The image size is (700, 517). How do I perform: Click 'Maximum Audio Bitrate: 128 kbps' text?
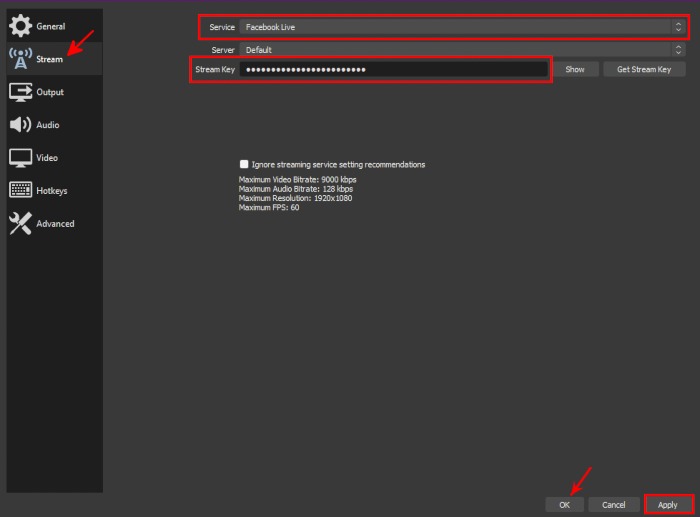point(296,189)
